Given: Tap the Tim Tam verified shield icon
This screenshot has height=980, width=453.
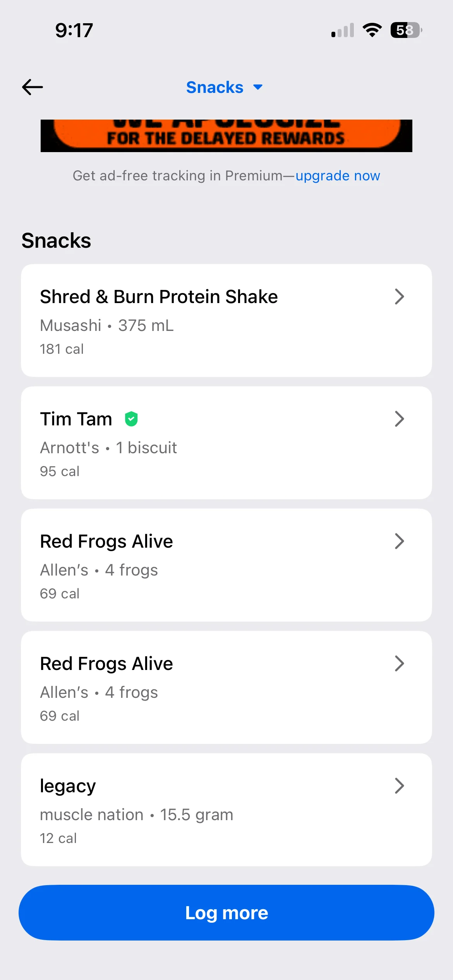Looking at the screenshot, I should pos(131,419).
